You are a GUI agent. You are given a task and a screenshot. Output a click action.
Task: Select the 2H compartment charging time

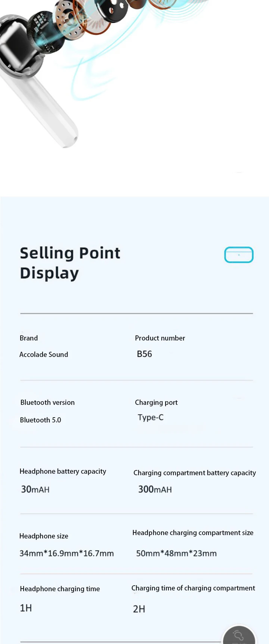tap(139, 609)
